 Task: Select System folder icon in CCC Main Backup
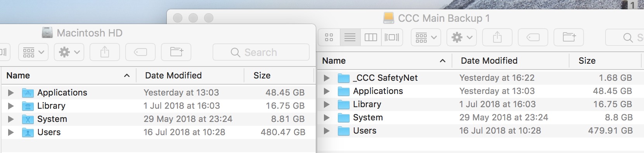click(x=344, y=118)
